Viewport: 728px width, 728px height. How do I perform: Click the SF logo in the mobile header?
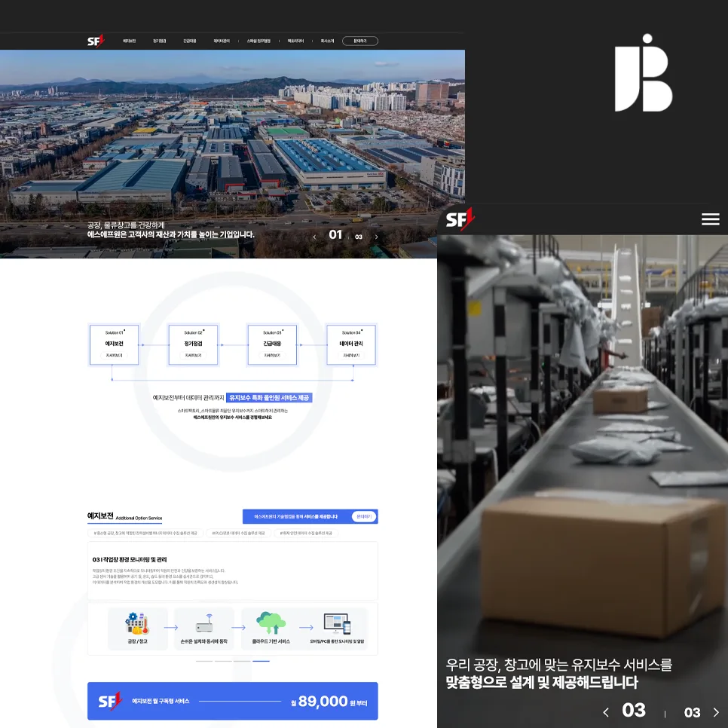[x=460, y=219]
